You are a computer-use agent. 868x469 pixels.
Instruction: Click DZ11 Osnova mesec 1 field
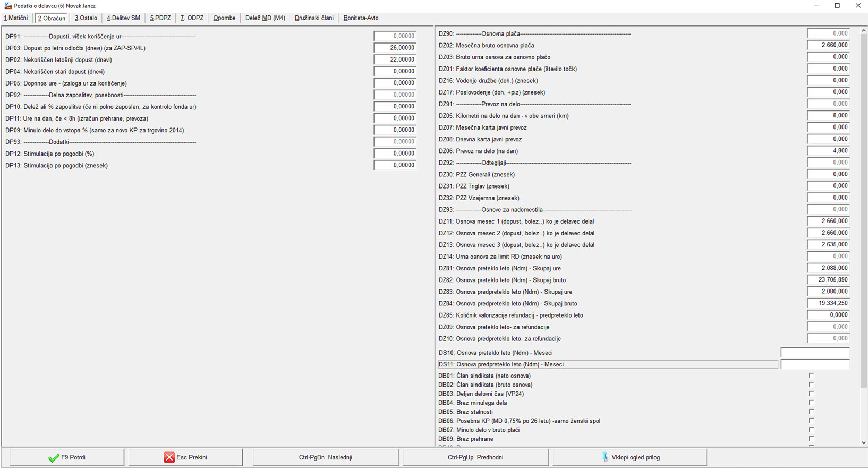[x=828, y=221]
